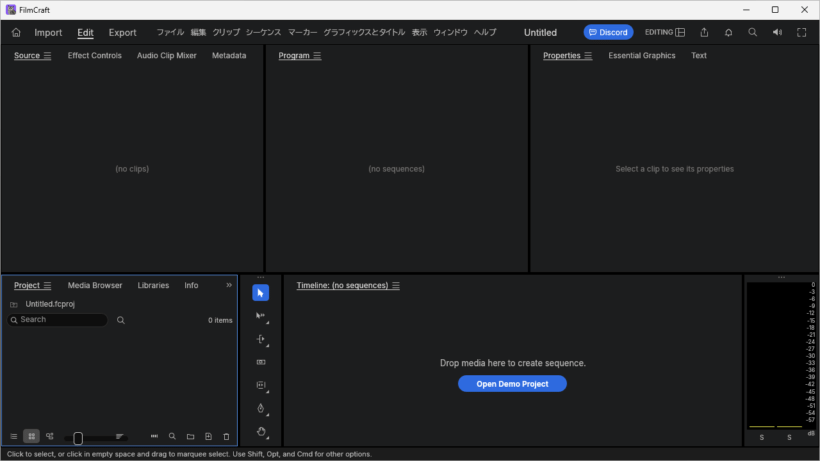This screenshot has width=820, height=461.
Task: Click the header search magnifier icon
Action: pos(753,32)
